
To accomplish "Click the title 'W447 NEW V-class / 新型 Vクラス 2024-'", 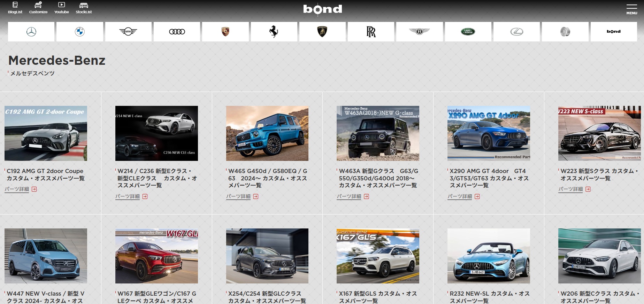I will 46,297.
